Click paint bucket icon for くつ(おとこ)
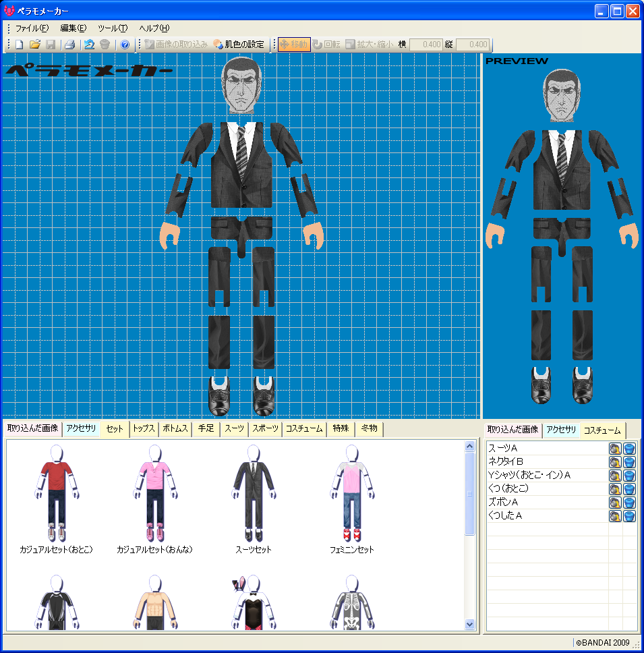This screenshot has width=644, height=653. point(615,489)
